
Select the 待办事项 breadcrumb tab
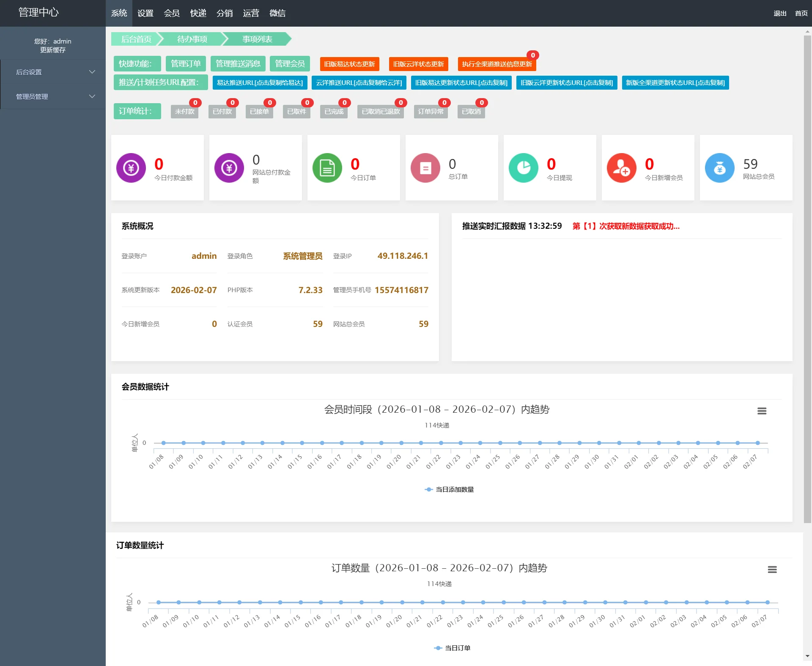[x=192, y=39]
